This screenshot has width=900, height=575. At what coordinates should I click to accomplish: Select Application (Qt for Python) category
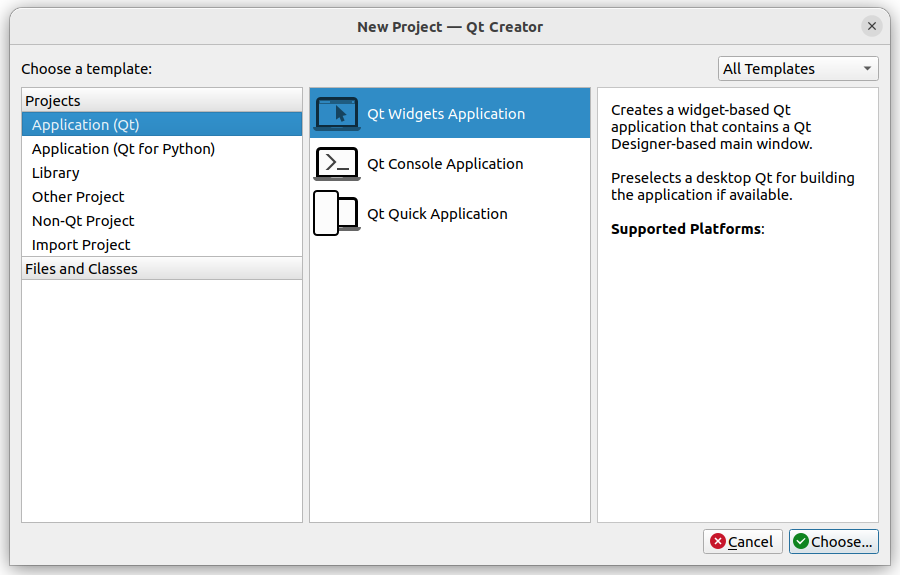coord(162,149)
